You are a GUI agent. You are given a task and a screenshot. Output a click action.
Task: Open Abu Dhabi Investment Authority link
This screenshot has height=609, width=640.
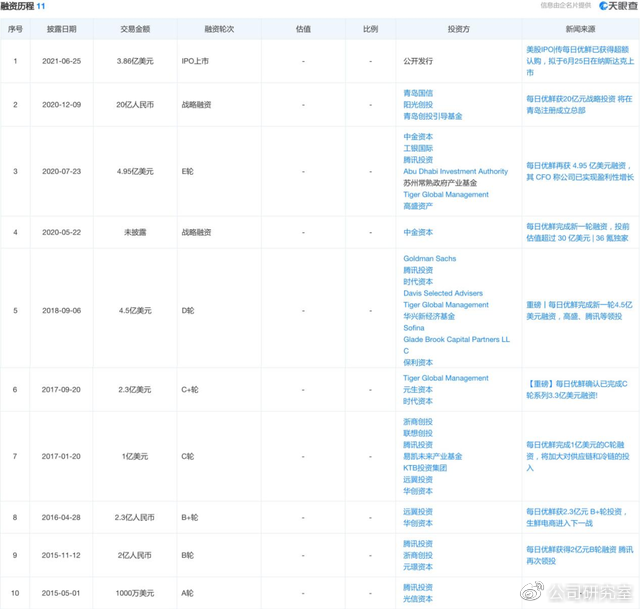[x=456, y=171]
